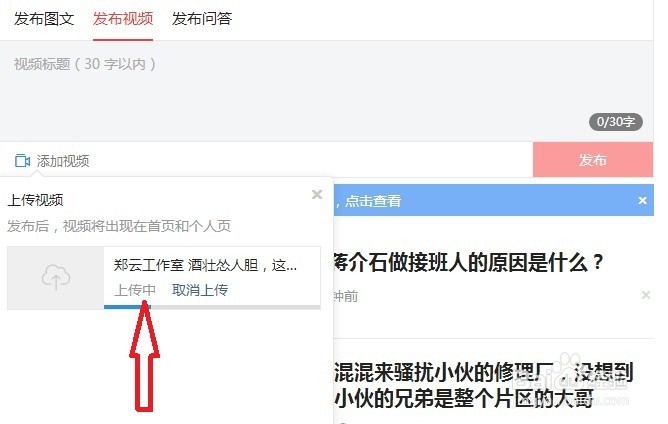Open the 发布问答 tab
This screenshot has height=424, width=668.
click(202, 19)
